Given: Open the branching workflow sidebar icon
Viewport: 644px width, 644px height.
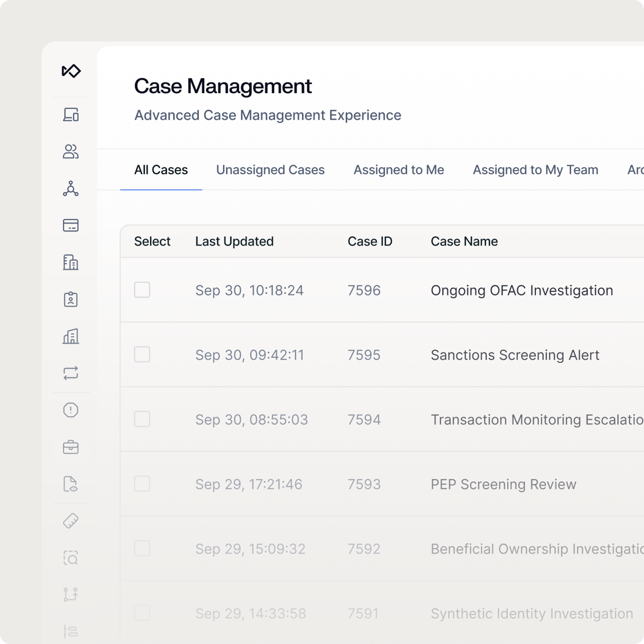Looking at the screenshot, I should 71,595.
